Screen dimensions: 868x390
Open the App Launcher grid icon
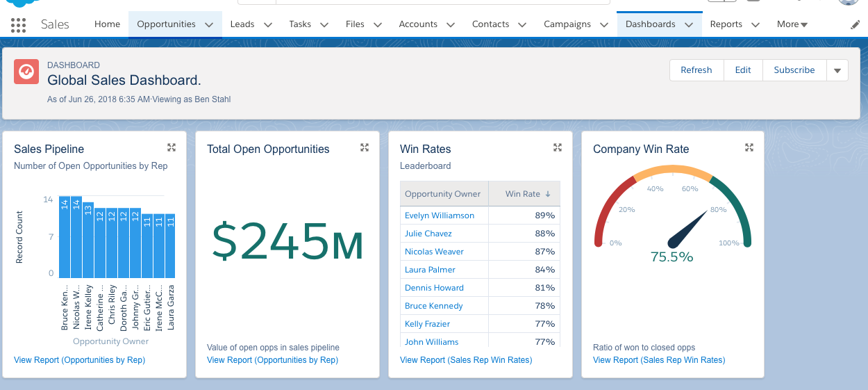click(19, 25)
